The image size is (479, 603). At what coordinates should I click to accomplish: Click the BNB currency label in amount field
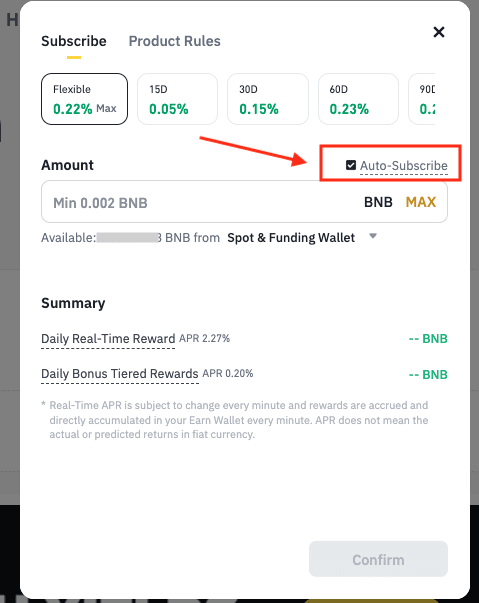(378, 202)
